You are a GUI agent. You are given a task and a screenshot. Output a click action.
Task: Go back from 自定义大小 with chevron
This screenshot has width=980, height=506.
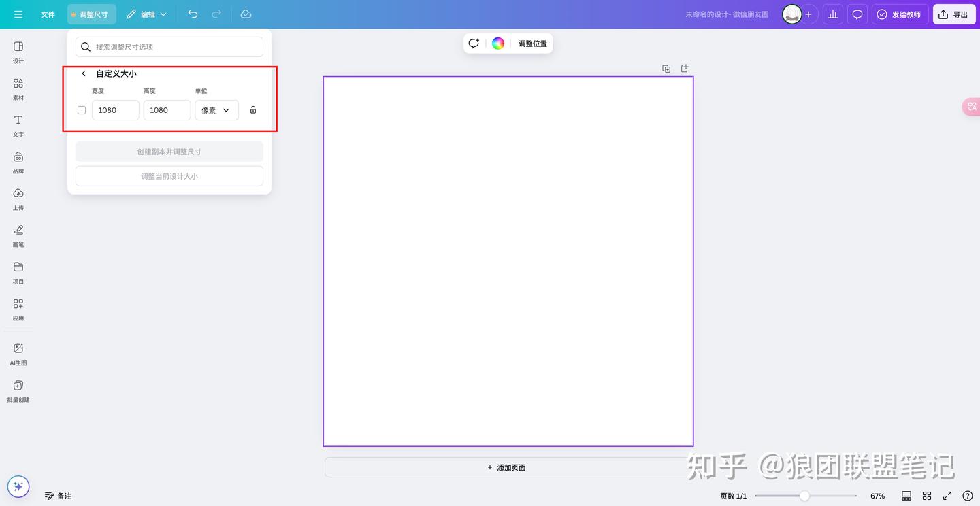click(84, 73)
